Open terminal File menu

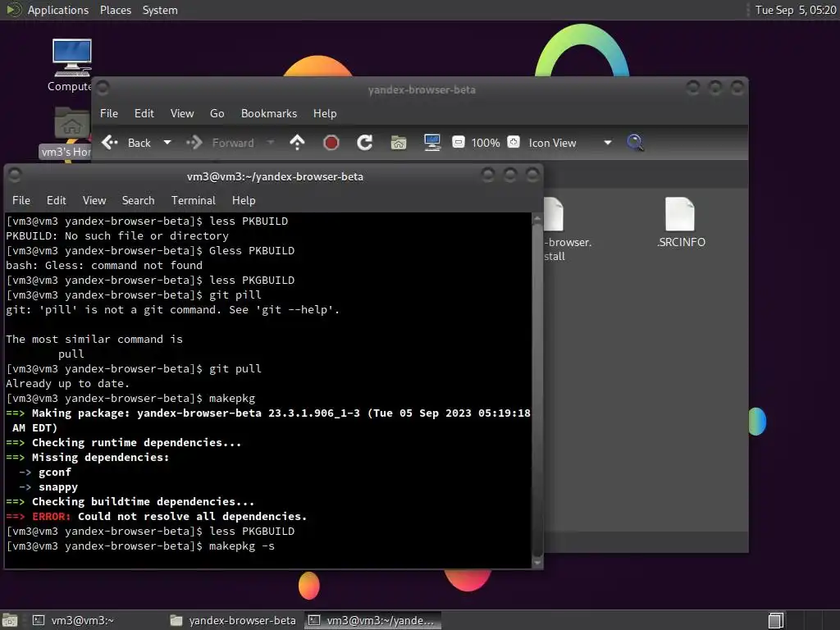[x=21, y=200]
